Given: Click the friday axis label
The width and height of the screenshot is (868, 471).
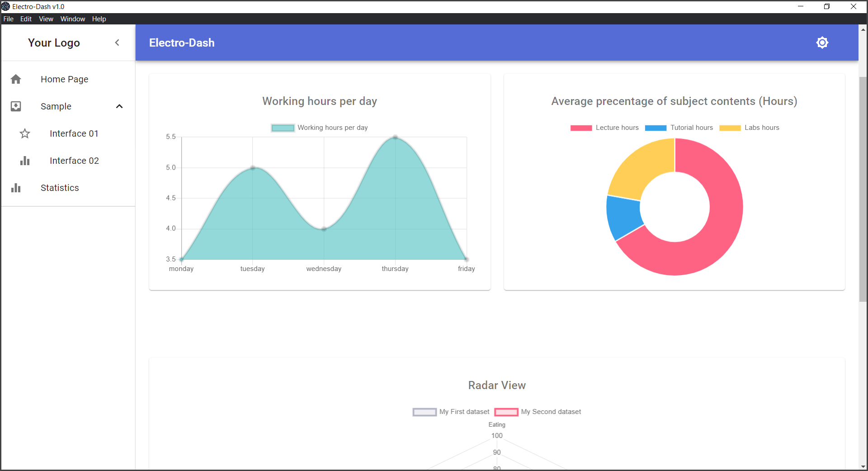Looking at the screenshot, I should (467, 269).
